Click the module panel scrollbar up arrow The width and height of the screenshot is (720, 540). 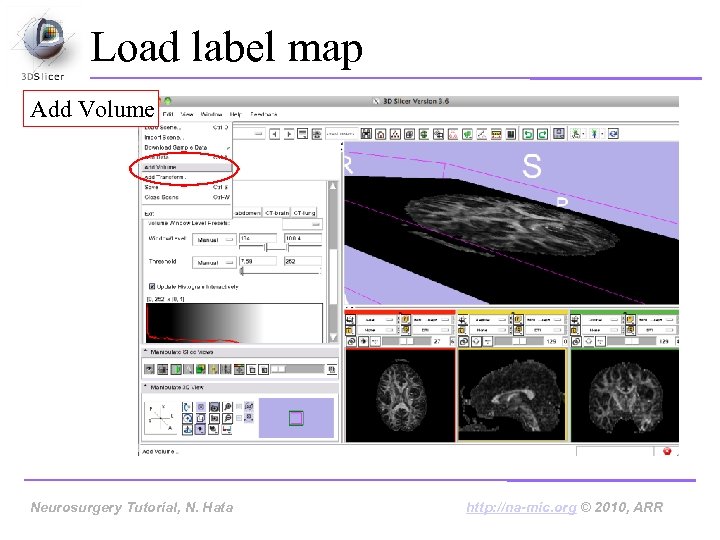[333, 186]
